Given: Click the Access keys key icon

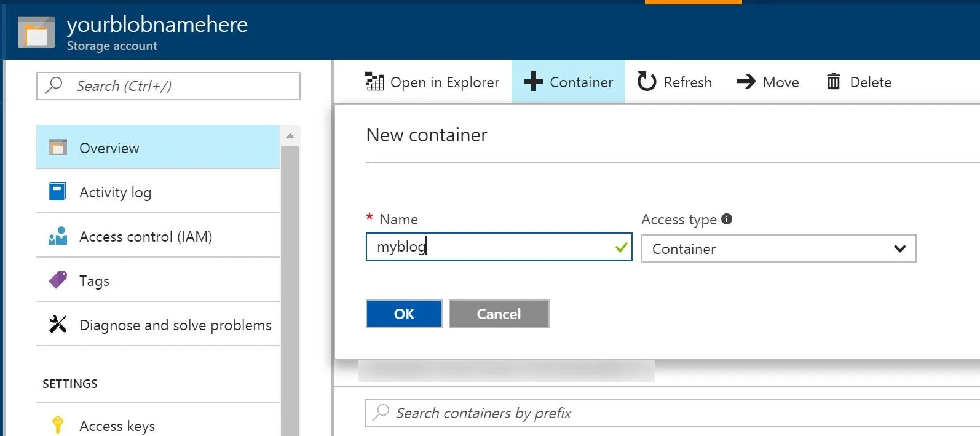Looking at the screenshot, I should 58,425.
